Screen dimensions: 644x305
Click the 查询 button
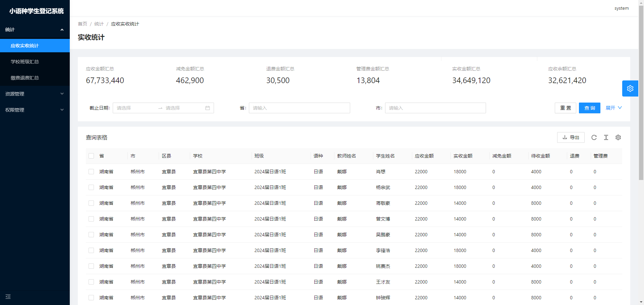coord(590,108)
